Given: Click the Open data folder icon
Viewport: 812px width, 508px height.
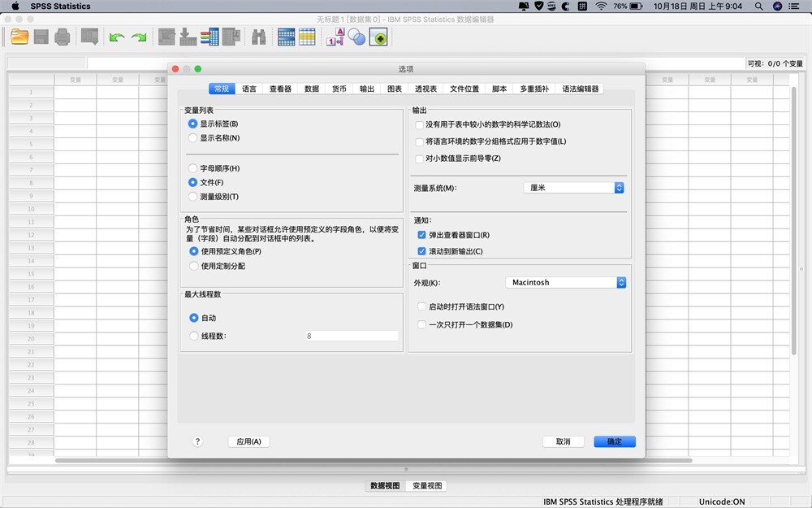Looking at the screenshot, I should [x=19, y=37].
